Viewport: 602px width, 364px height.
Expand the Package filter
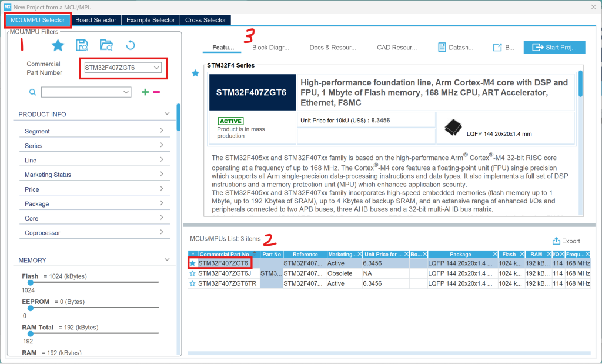pyautogui.click(x=162, y=203)
